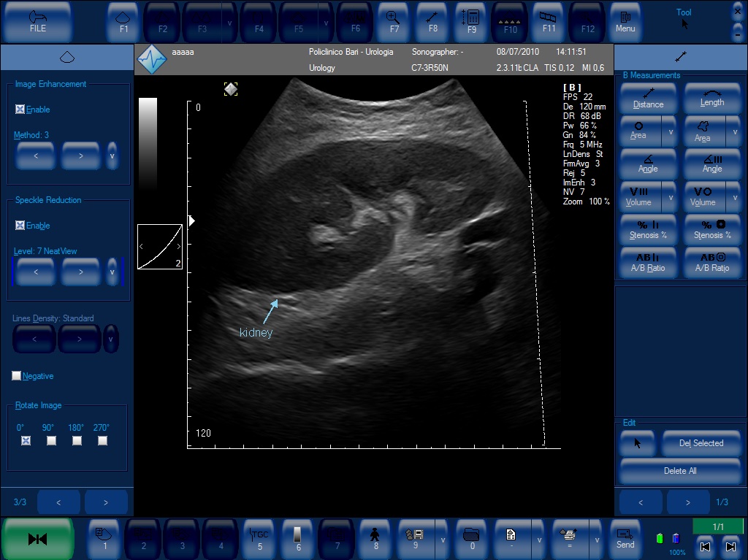Activate the A/B Ratio area tool

click(711, 262)
